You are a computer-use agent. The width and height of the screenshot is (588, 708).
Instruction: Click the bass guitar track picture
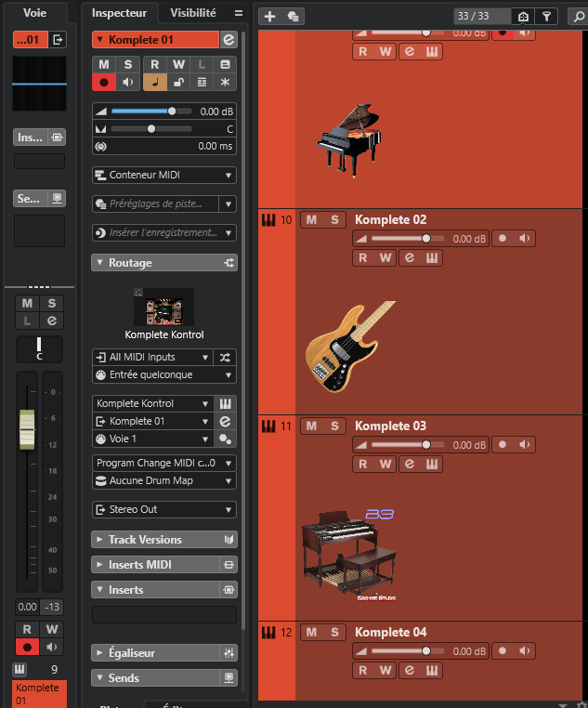[350, 347]
